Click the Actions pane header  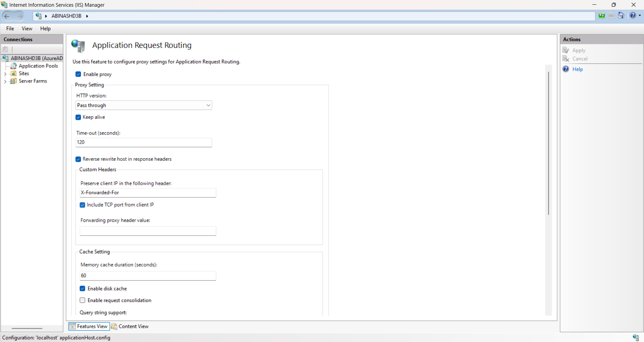pos(602,39)
